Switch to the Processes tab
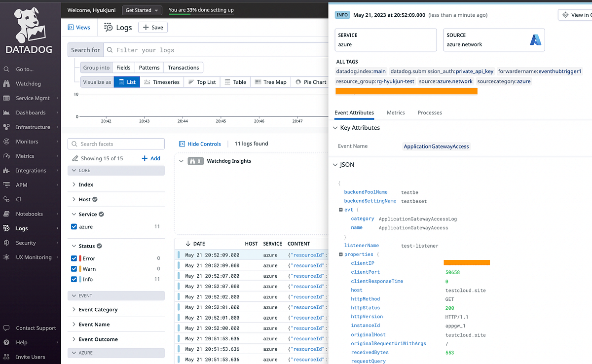This screenshot has width=592, height=364. point(429,112)
